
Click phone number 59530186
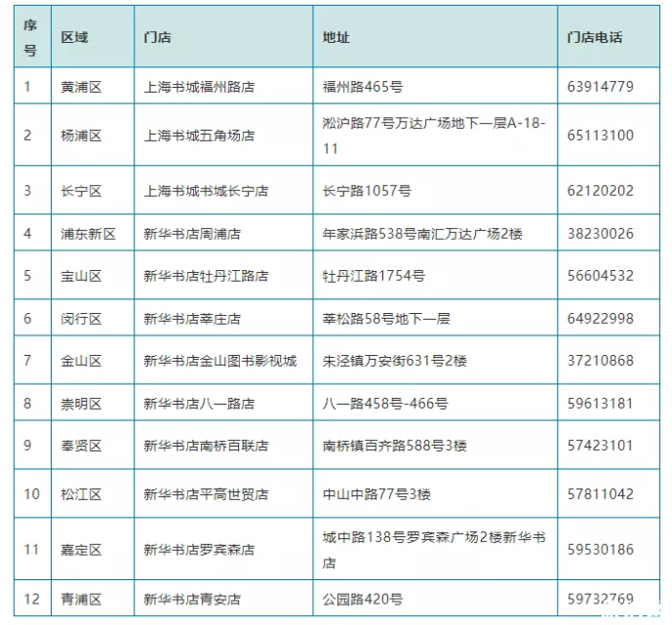[600, 550]
